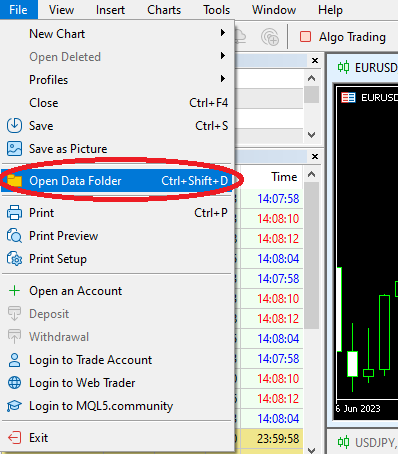Click the Print printer icon
The height and width of the screenshot is (454, 398).
pyautogui.click(x=14, y=213)
